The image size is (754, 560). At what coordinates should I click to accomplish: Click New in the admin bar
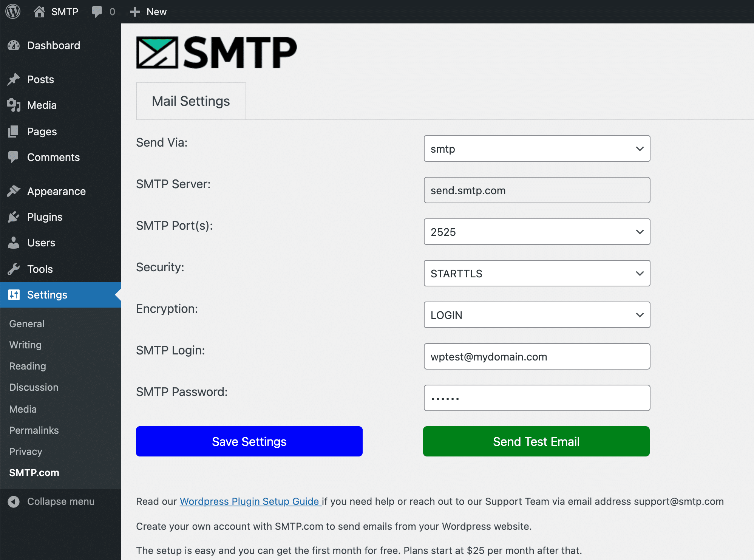[x=156, y=12]
